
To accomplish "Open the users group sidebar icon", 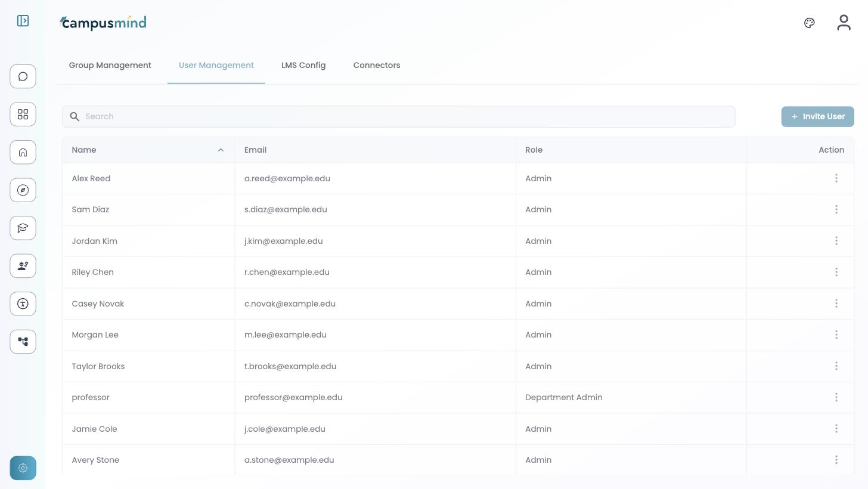I will 23,266.
